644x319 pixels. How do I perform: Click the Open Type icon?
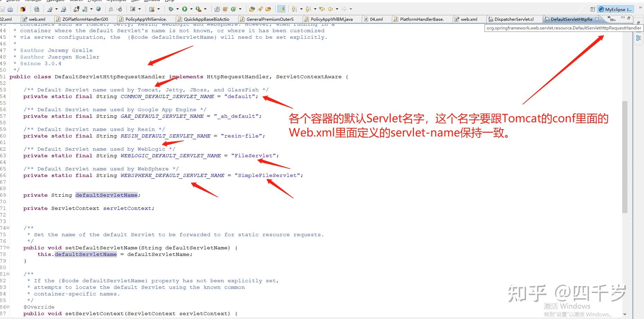click(252, 9)
